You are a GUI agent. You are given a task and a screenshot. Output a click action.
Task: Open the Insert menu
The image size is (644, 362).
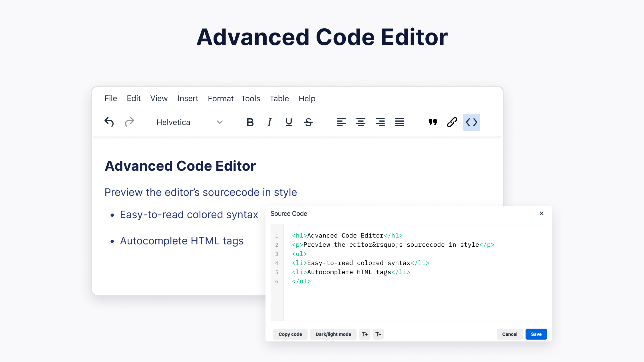tap(188, 98)
